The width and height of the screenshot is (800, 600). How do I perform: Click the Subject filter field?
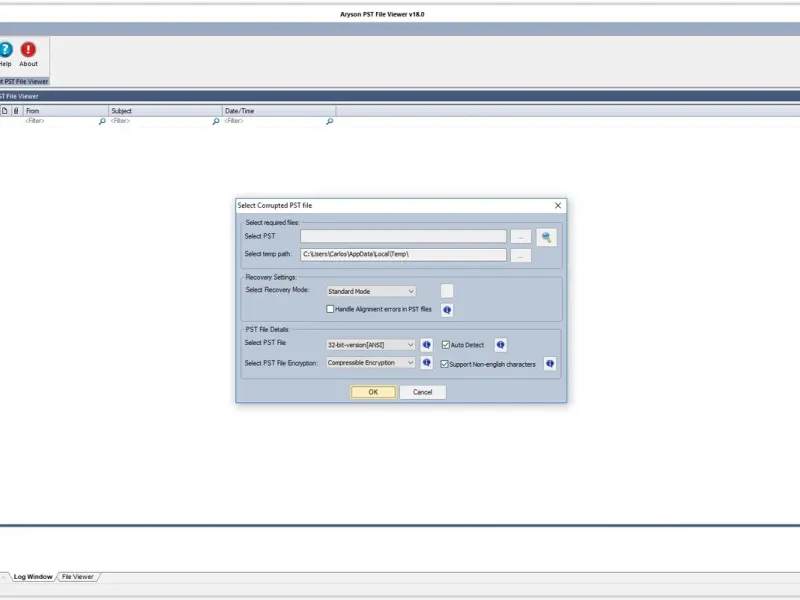161,121
